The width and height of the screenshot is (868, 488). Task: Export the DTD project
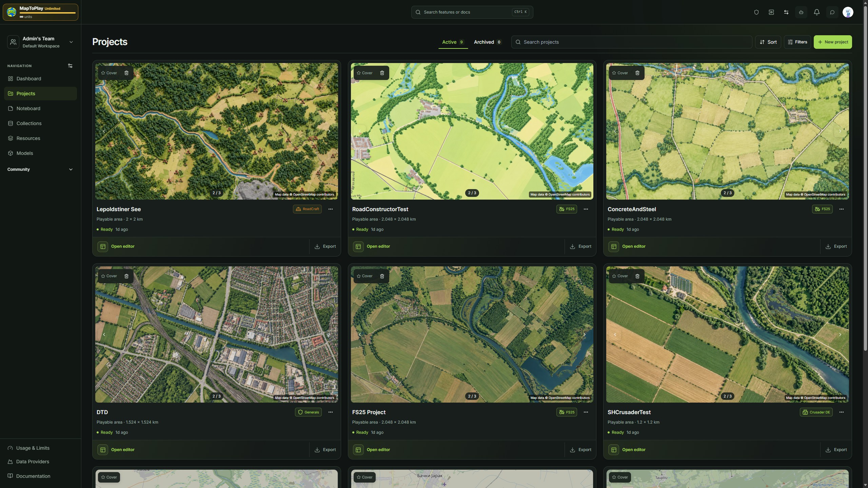tap(325, 450)
